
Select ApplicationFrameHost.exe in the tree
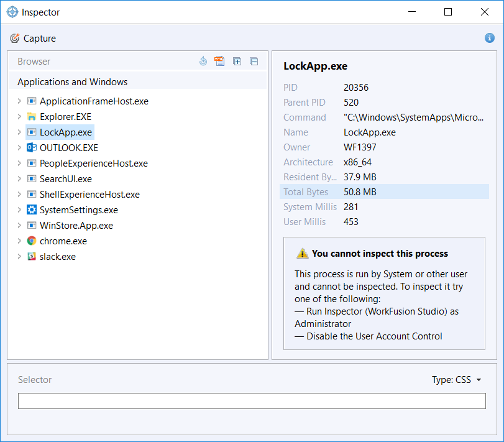[x=94, y=101]
